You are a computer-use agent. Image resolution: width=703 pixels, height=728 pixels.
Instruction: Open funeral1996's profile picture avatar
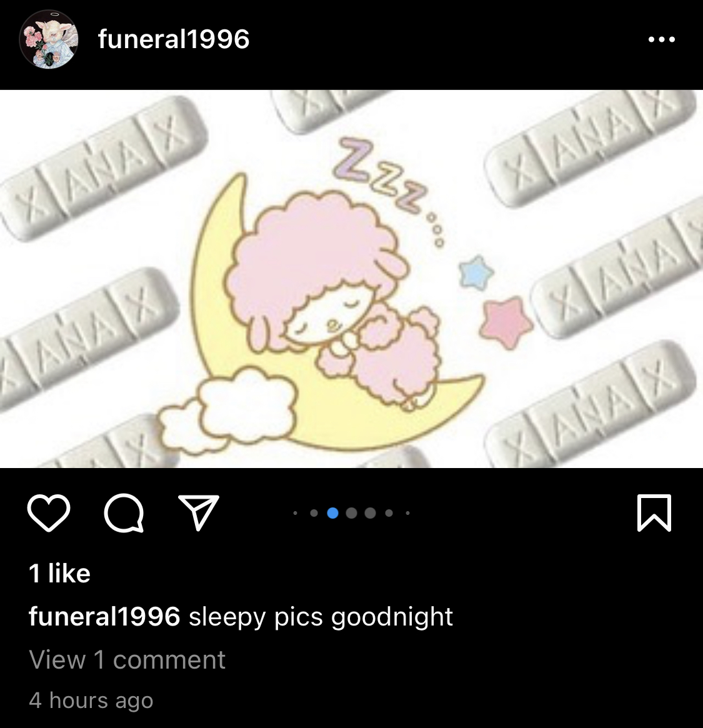[x=48, y=39]
